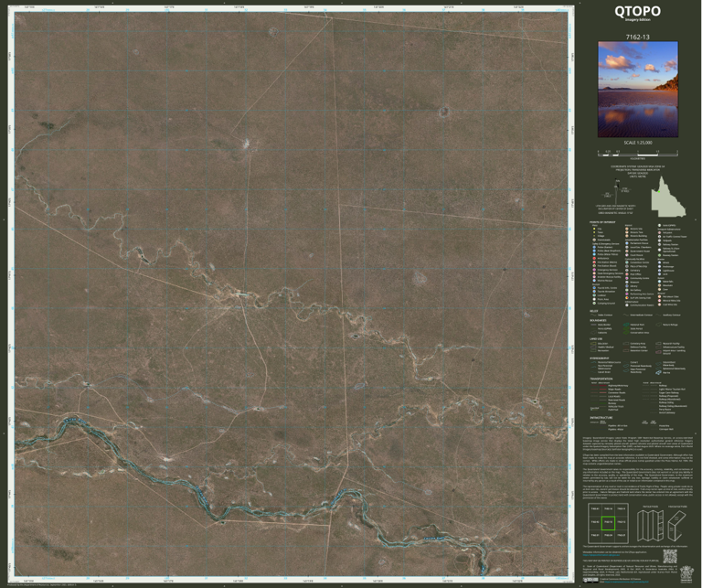Click the north arrow declination diagram
This screenshot has width=702, height=588.
(617, 189)
